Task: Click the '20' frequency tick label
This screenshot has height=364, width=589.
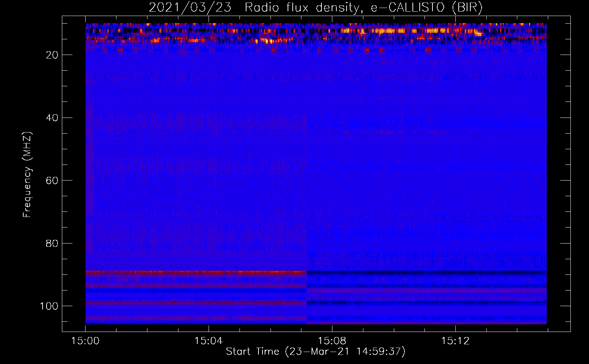Action: coord(52,55)
